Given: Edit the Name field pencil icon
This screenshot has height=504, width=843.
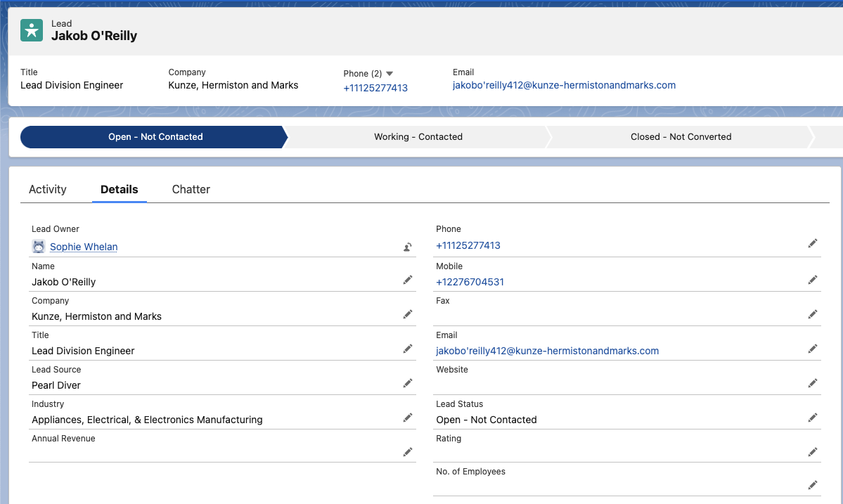Looking at the screenshot, I should (x=407, y=280).
